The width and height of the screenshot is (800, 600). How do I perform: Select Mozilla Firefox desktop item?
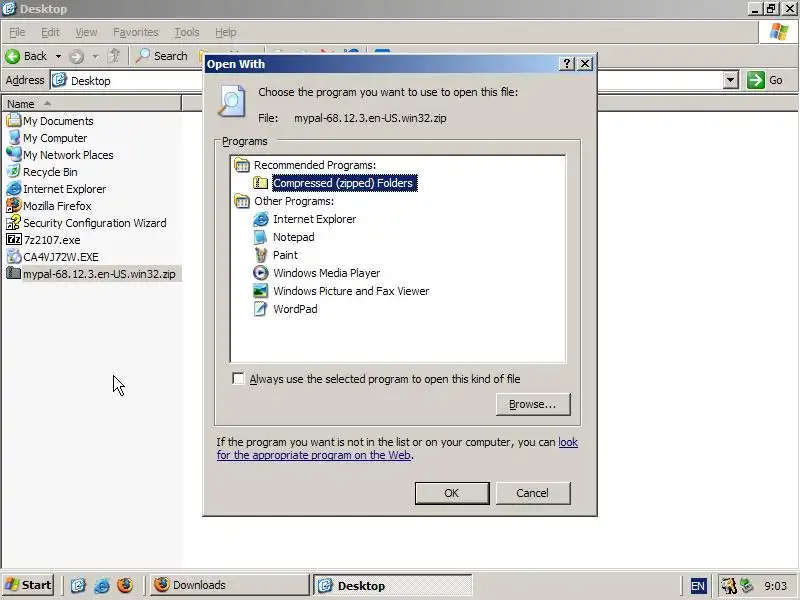click(49, 206)
